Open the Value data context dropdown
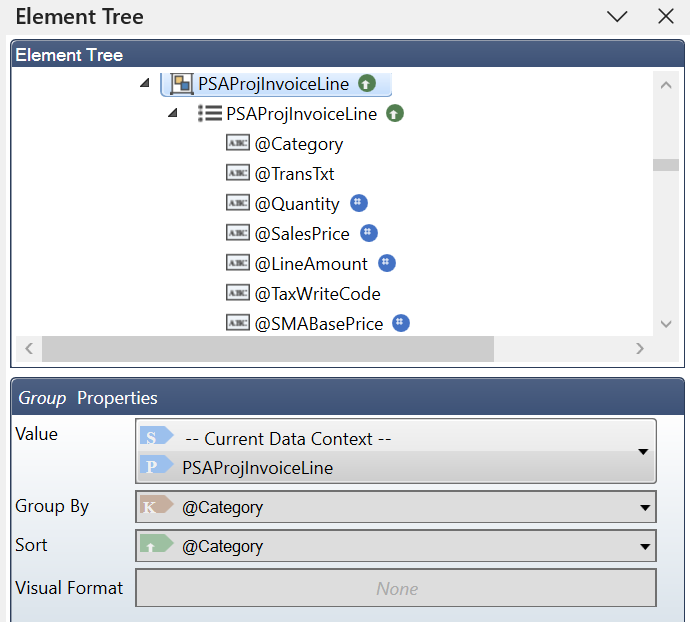This screenshot has width=690, height=622. [x=643, y=452]
